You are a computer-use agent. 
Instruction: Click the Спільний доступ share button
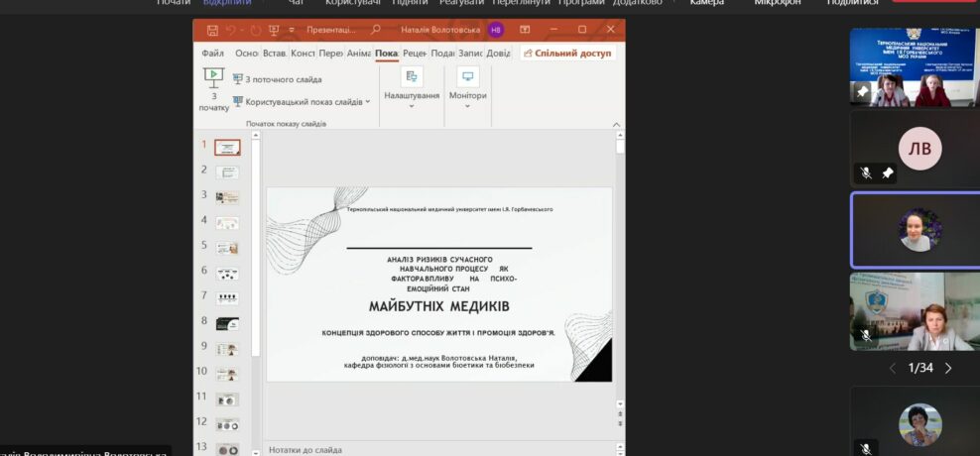pos(567,53)
